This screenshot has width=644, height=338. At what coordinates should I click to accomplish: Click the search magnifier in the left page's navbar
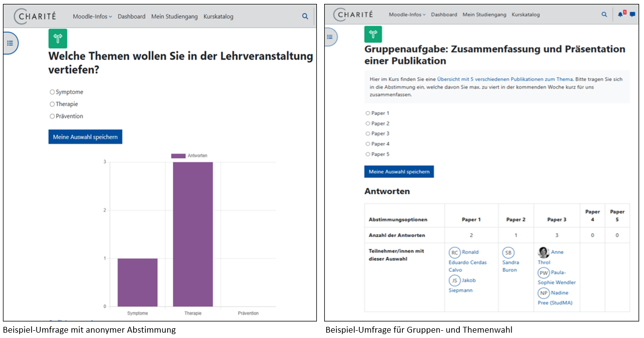305,16
